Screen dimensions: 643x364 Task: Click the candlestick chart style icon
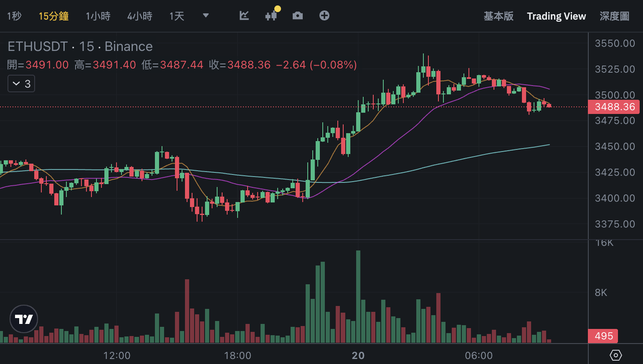(x=271, y=16)
